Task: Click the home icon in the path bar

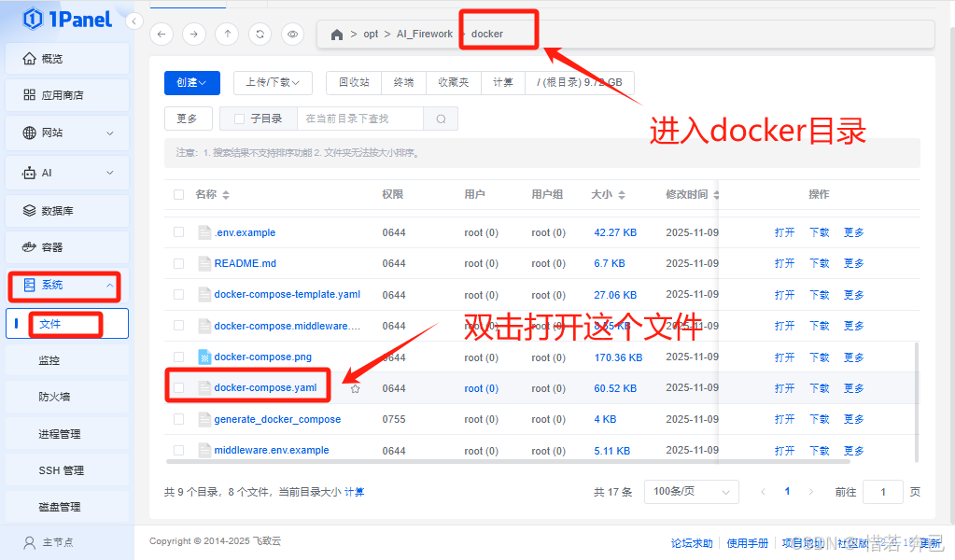Action: 337,35
